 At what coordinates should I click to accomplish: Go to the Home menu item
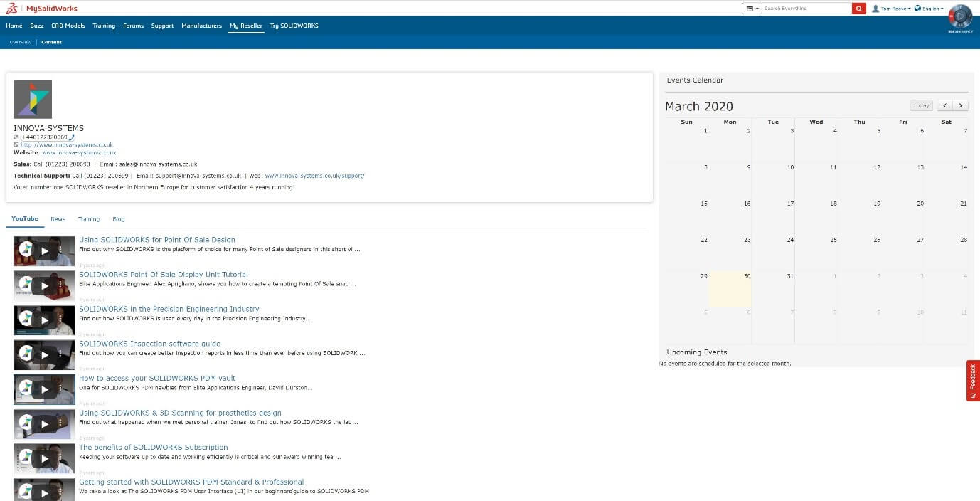pos(14,26)
